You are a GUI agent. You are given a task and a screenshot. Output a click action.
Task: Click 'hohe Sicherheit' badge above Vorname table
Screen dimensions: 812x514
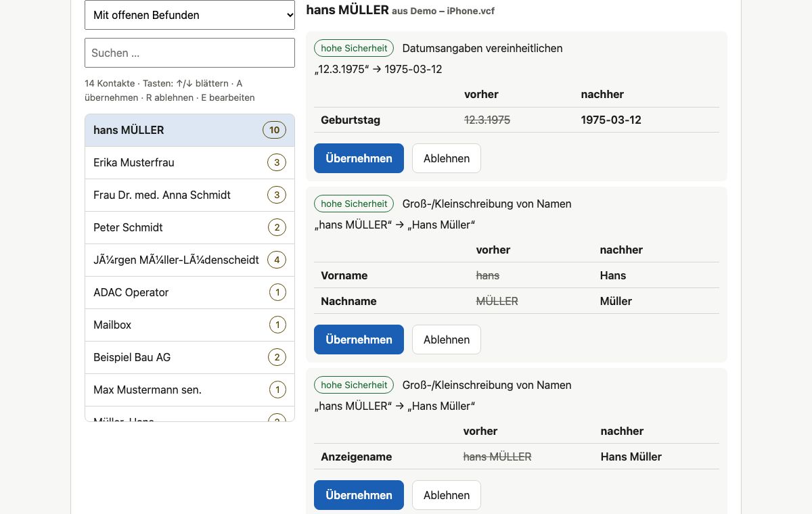[x=354, y=204]
